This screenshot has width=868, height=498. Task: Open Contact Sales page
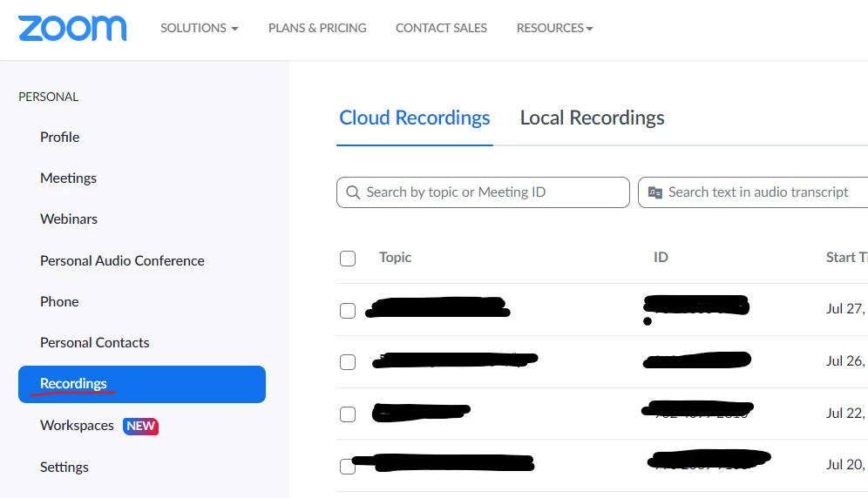441,28
